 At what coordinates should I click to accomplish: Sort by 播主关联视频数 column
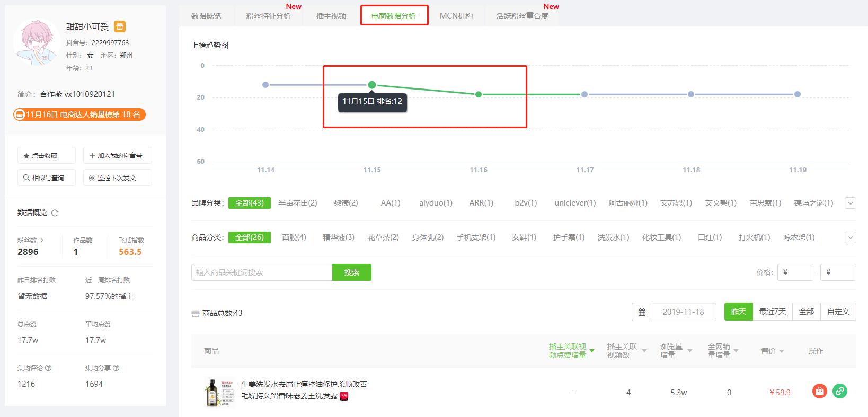coord(627,351)
